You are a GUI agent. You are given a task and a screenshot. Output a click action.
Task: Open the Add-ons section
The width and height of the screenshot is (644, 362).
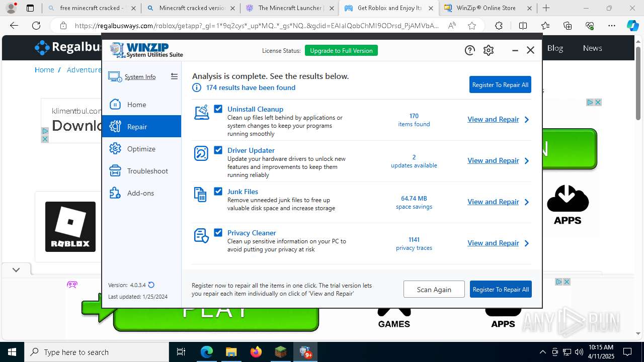[x=141, y=193]
